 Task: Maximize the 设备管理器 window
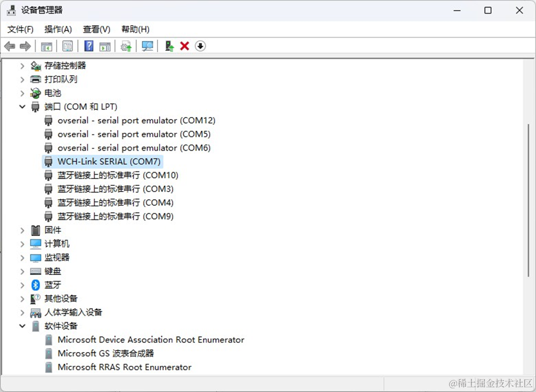pyautogui.click(x=488, y=10)
